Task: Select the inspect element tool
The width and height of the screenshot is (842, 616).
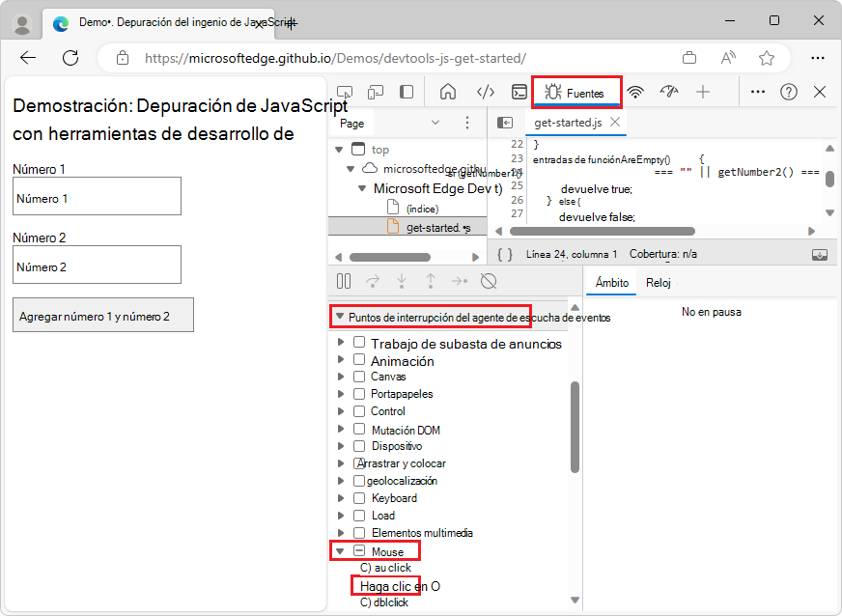Action: click(345, 92)
